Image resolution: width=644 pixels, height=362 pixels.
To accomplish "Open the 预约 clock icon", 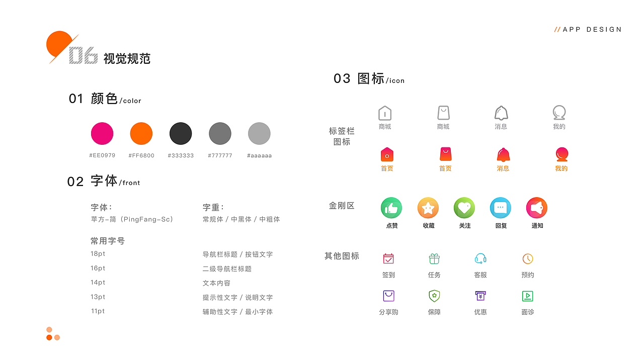I will tap(527, 258).
